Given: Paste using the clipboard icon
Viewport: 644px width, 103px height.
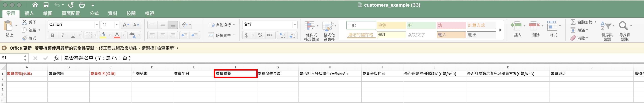Looking at the screenshot, I should (8, 26).
